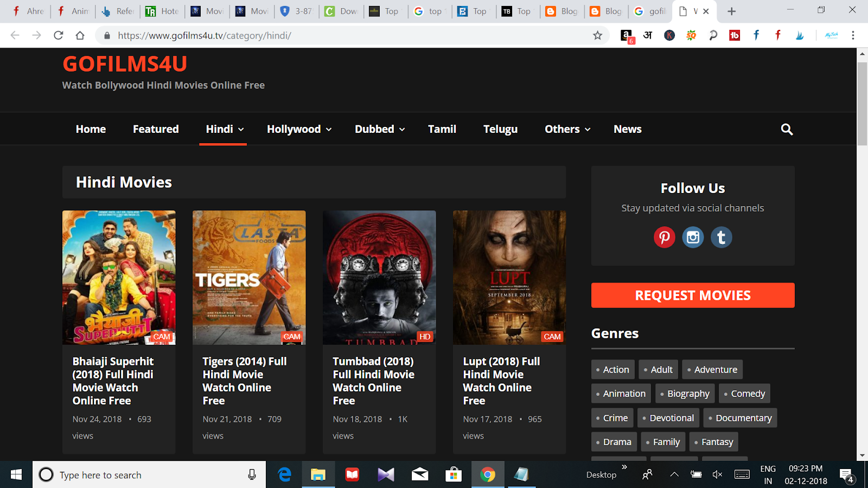The image size is (868, 488).
Task: Click the browser address bar
Action: (x=353, y=35)
